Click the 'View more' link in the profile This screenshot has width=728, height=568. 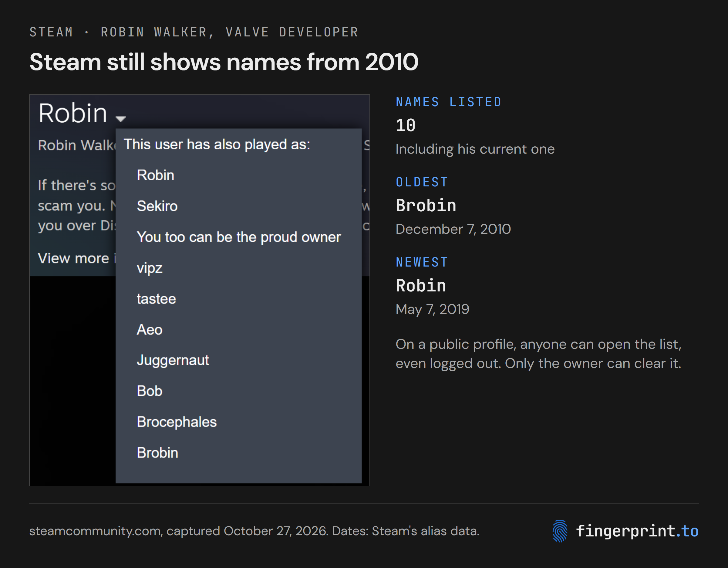[x=73, y=258]
